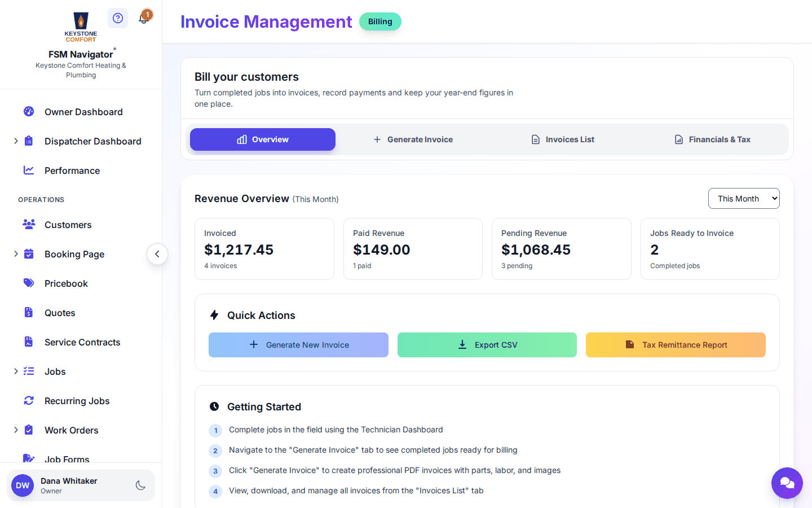Switch to the Generate Invoice tab
This screenshot has height=508, width=812.
point(413,139)
